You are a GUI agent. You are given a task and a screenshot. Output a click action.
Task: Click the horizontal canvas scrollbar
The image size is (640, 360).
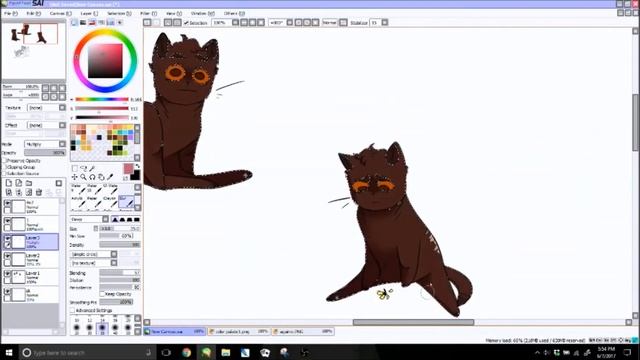click(413, 322)
